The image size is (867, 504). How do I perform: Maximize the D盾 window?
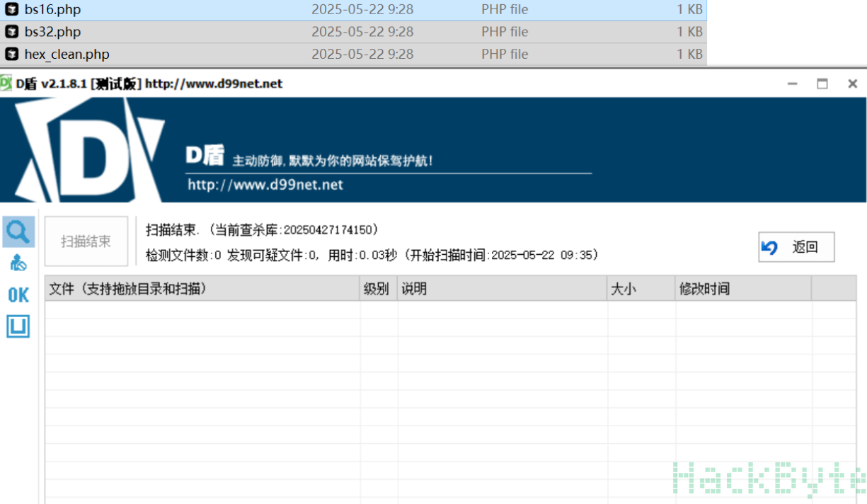822,84
